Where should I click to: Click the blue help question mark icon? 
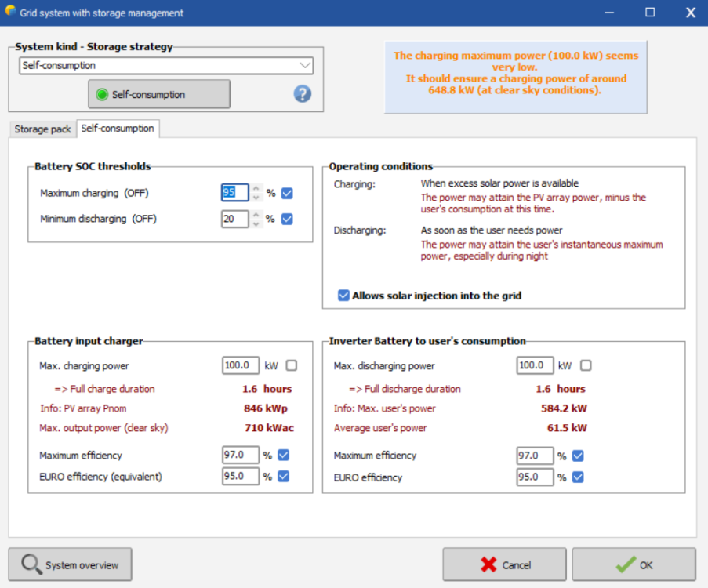pyautogui.click(x=303, y=94)
